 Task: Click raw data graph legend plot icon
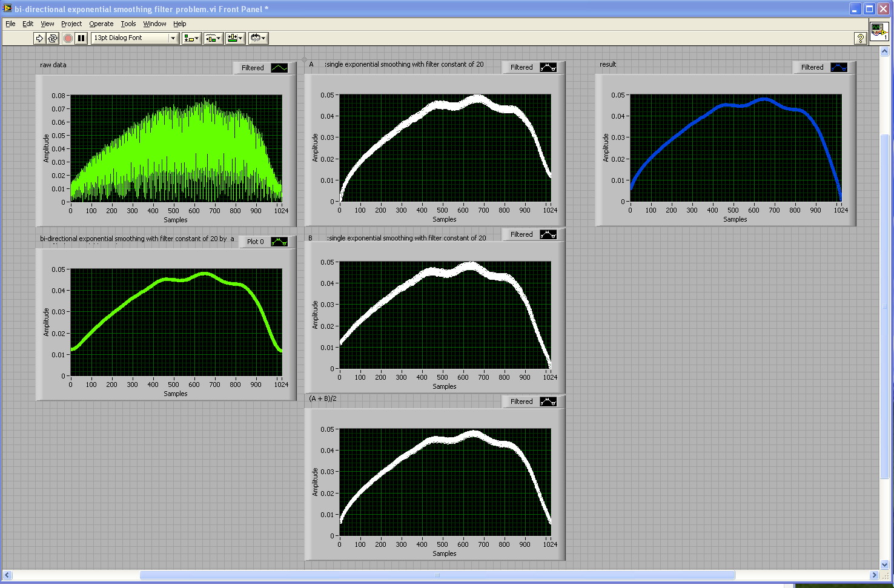[279, 68]
